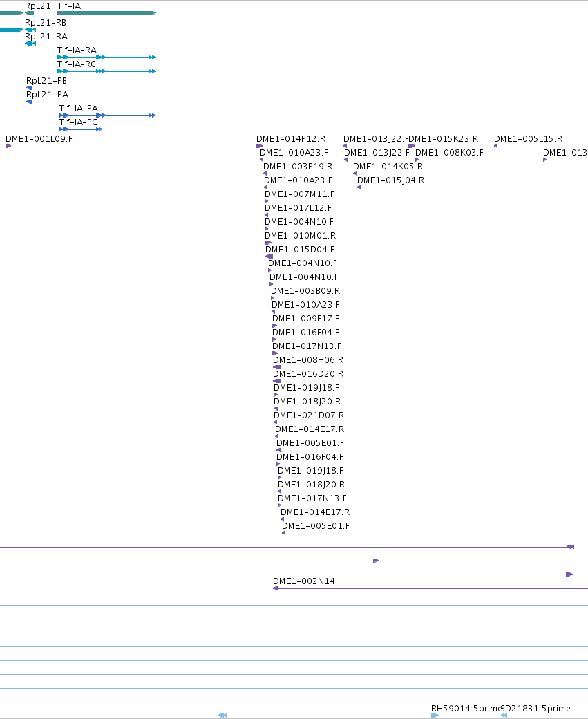Select the DME1-014P12.R read
The image size is (588, 719).
point(291,139)
